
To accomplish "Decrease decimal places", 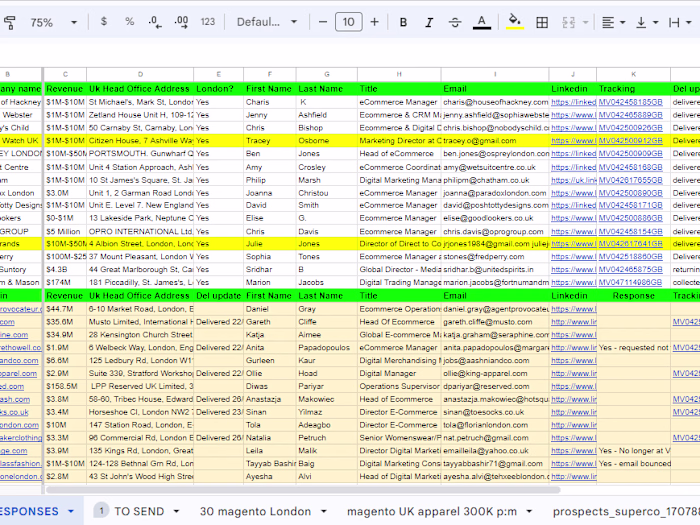I will point(155,22).
